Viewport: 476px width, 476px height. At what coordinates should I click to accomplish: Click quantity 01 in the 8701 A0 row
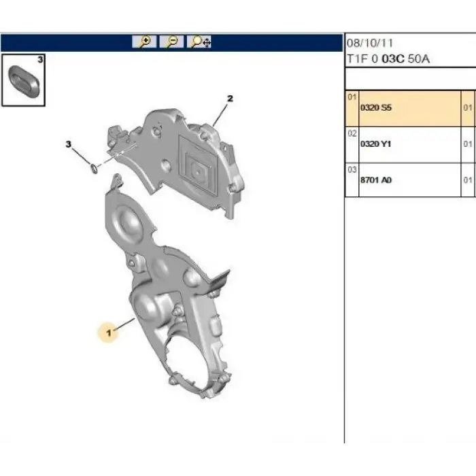coord(468,180)
